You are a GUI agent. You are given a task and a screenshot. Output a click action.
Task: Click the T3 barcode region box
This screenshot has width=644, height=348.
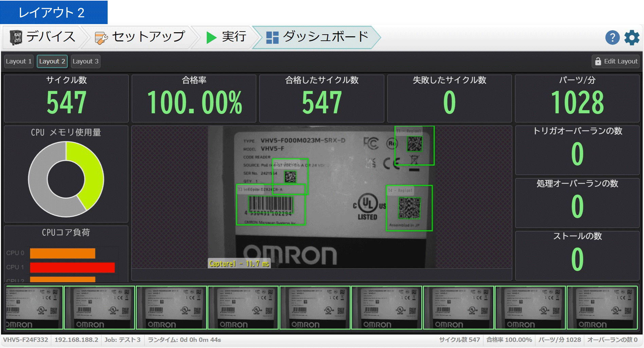click(271, 205)
